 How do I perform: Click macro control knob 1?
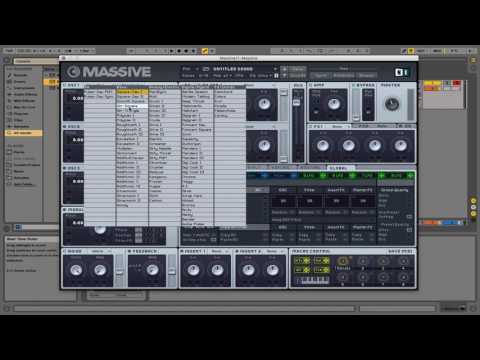pos(342,261)
